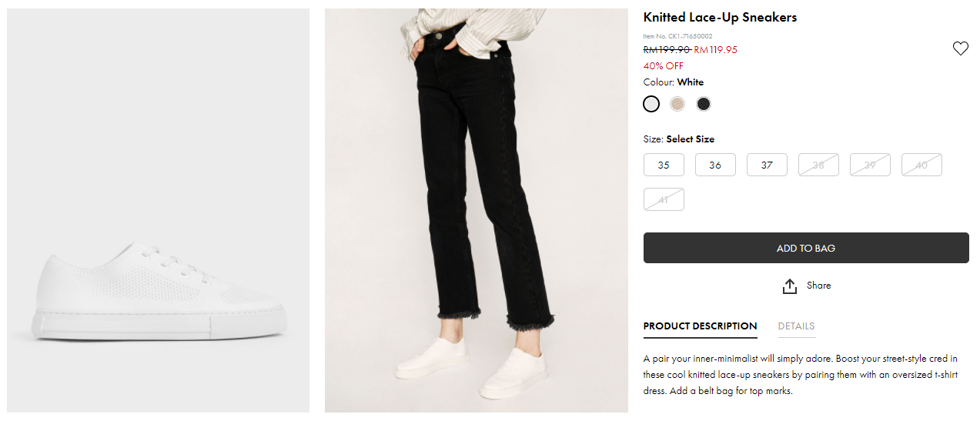Select size 36
Image resolution: width=980 pixels, height=421 pixels.
[x=715, y=165]
